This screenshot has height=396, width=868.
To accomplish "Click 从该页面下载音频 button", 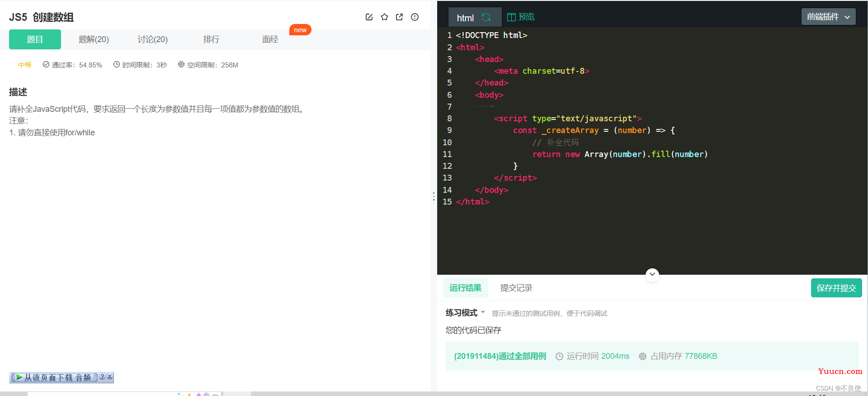I will coord(54,377).
